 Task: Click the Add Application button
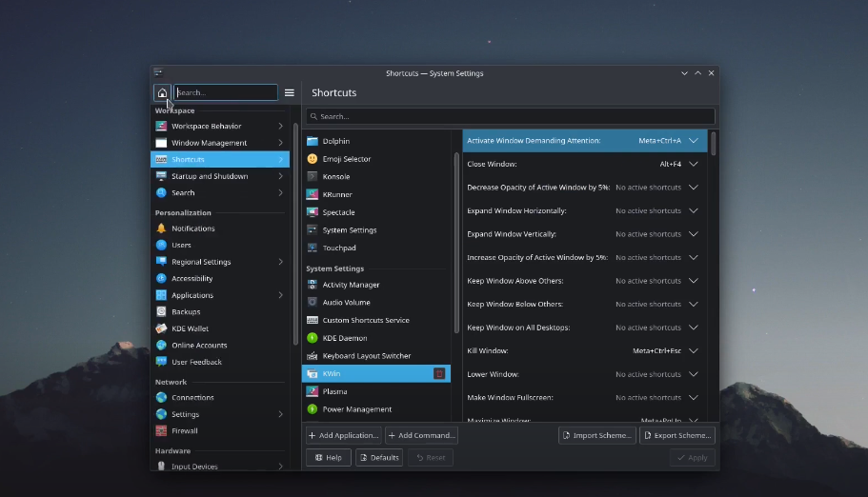(x=343, y=435)
